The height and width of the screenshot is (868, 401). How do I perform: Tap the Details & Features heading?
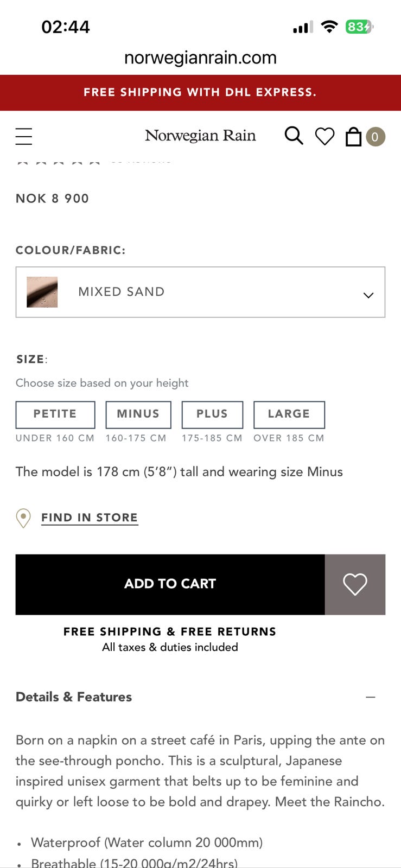coord(74,697)
